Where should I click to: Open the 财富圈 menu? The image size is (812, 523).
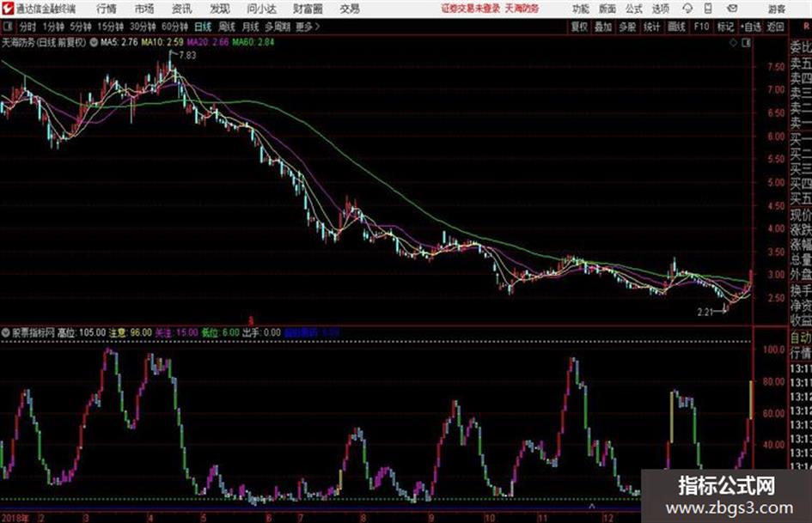308,9
